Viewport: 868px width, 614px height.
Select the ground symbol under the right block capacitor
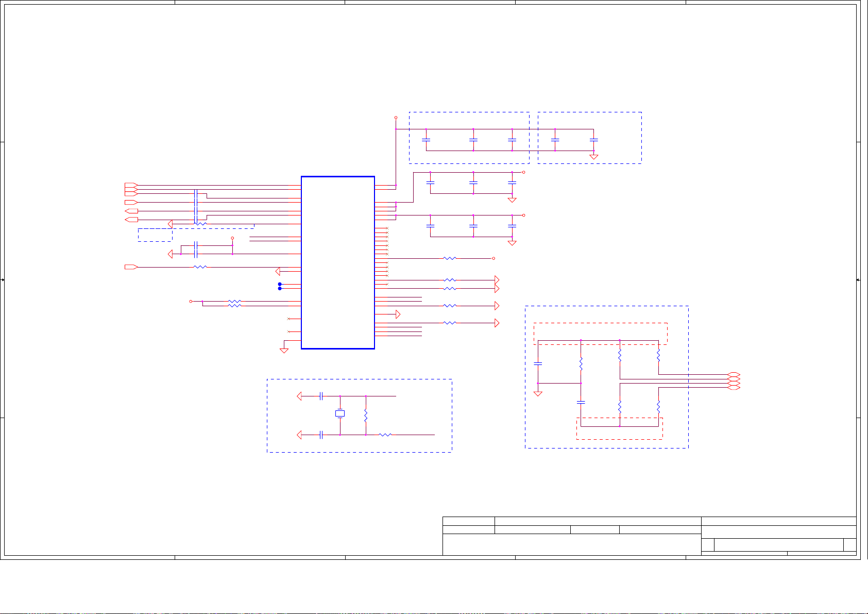pos(538,393)
